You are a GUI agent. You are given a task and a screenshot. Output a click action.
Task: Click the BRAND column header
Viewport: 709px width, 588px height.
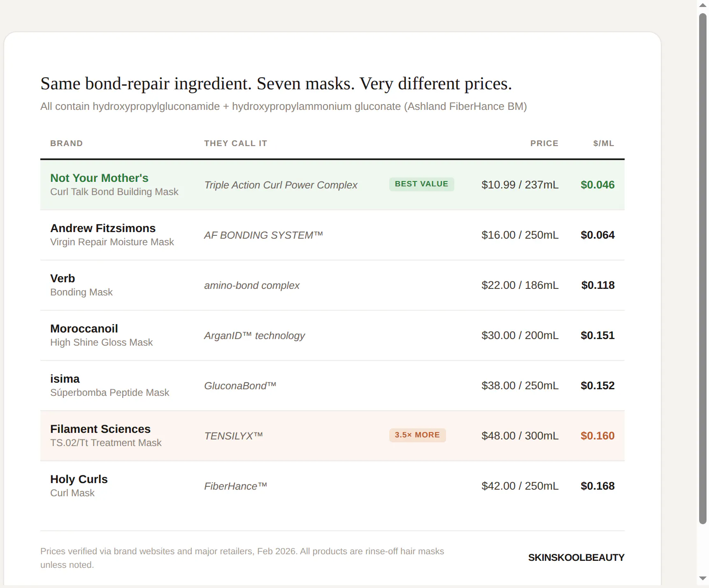pyautogui.click(x=67, y=143)
